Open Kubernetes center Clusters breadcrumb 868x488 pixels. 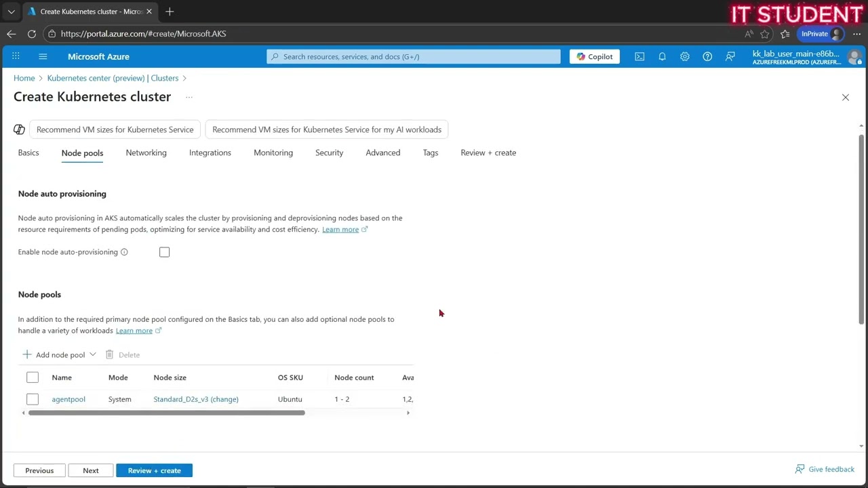113,78
